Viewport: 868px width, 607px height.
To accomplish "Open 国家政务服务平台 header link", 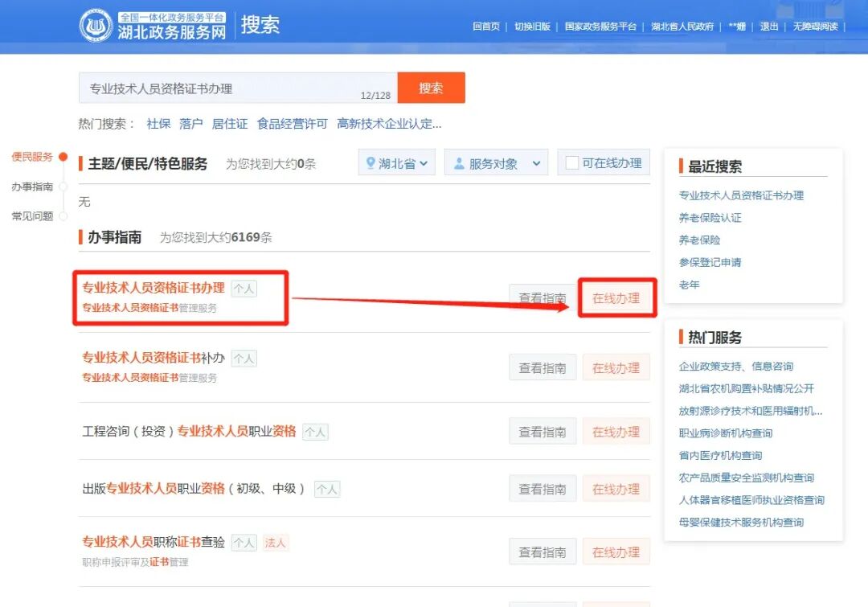I will [600, 27].
